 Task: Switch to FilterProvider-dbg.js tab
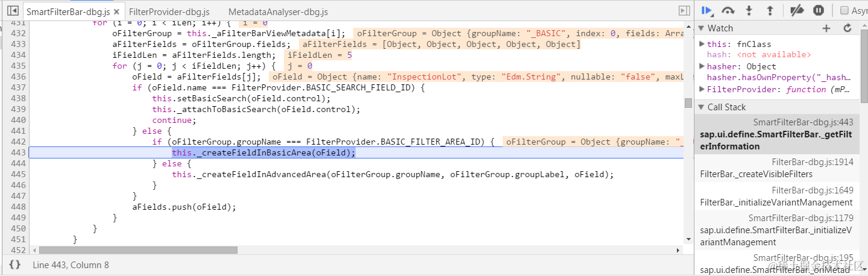[x=169, y=11]
